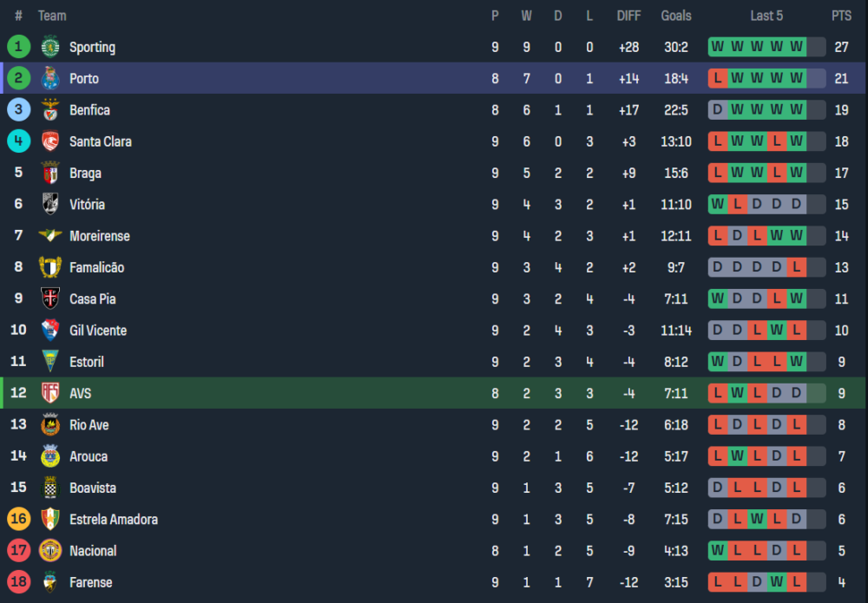868x603 pixels.
Task: Open the Moreirense team link
Action: 99,236
